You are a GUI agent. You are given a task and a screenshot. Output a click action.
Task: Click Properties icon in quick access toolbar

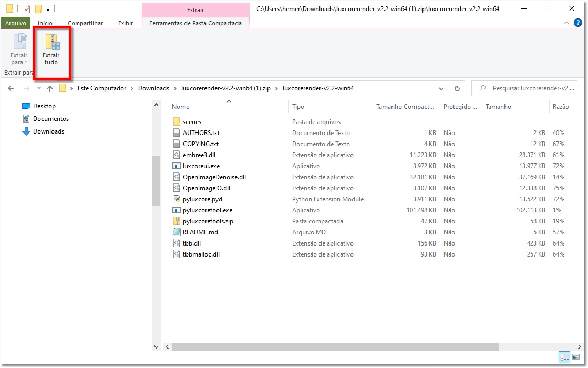pos(27,8)
